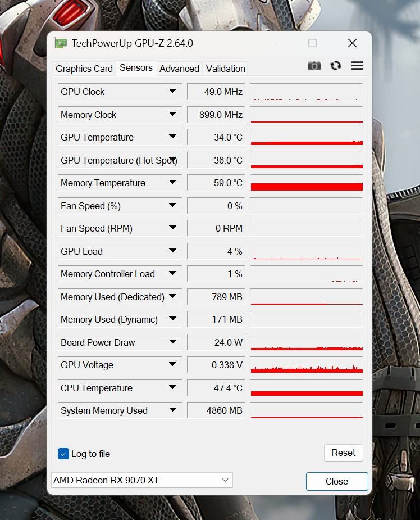Screen dimensions: 420x520
Task: Click the GPU Load history graph
Action: (x=307, y=251)
